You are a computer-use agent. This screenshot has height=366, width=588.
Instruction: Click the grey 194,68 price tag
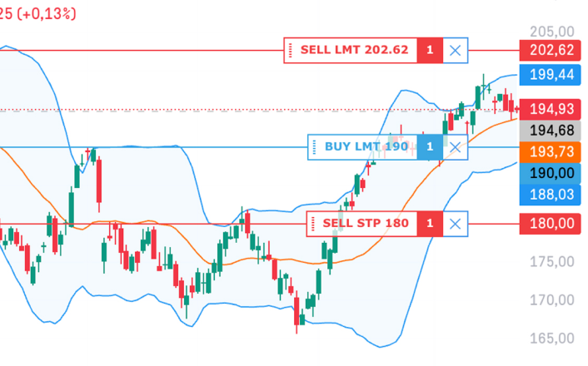click(551, 131)
